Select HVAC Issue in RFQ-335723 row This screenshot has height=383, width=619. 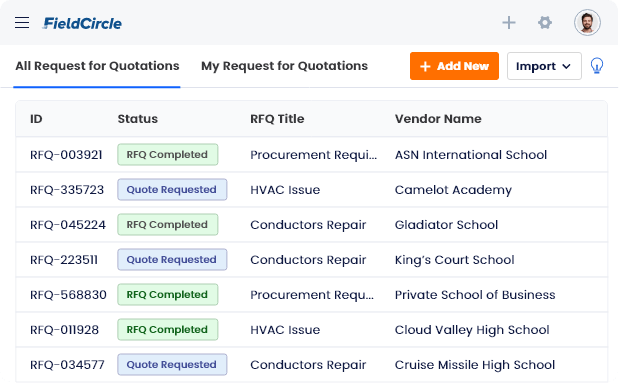pyautogui.click(x=285, y=190)
